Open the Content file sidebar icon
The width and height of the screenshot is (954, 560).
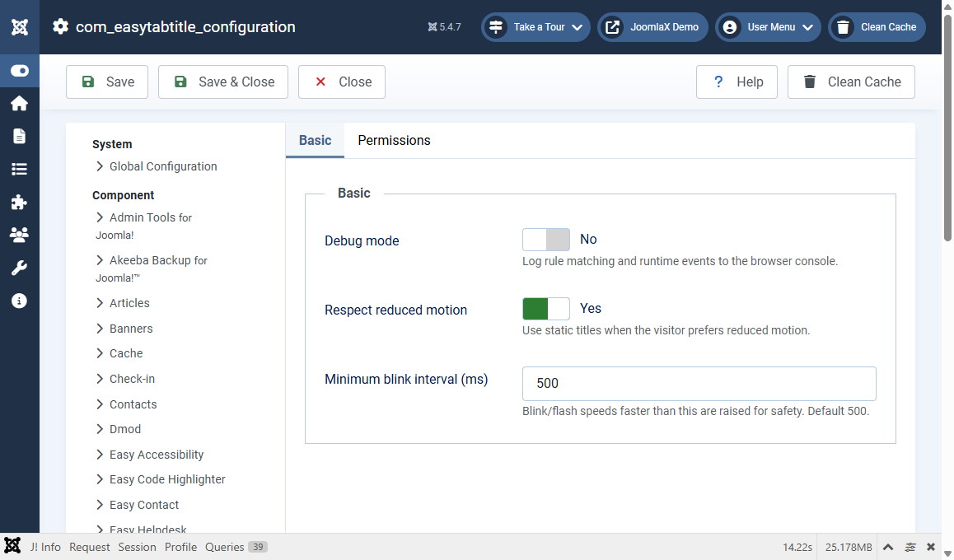[20, 136]
